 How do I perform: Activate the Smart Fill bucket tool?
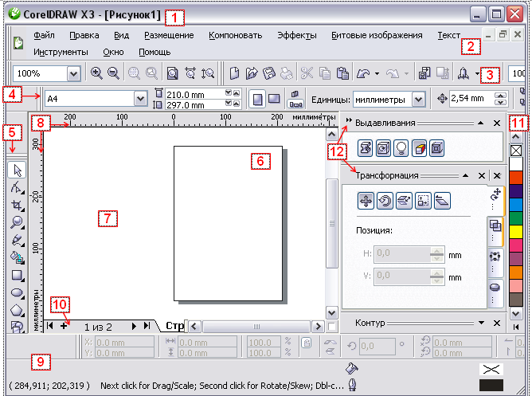[17, 257]
